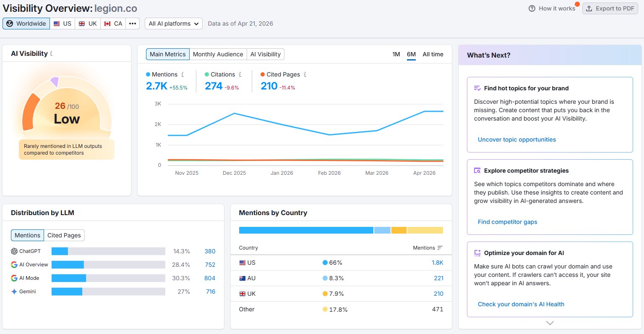Click the Citations value 274
The height and width of the screenshot is (334, 644).
214,86
